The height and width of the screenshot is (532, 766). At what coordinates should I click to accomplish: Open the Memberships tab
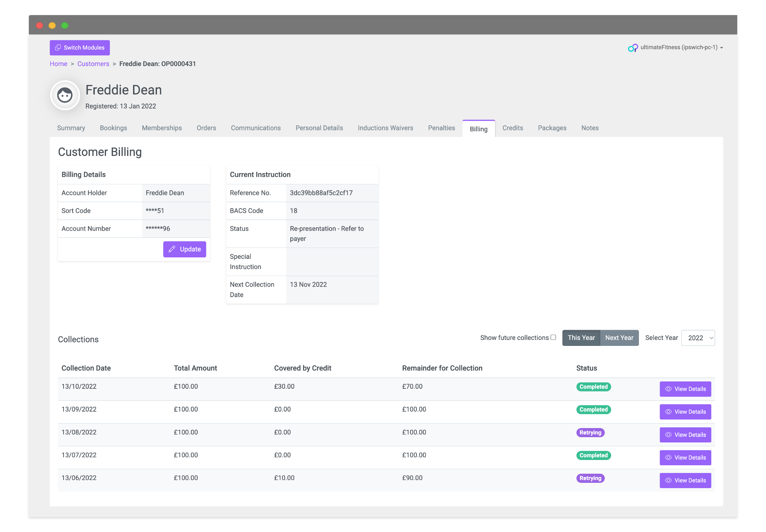[x=162, y=128]
